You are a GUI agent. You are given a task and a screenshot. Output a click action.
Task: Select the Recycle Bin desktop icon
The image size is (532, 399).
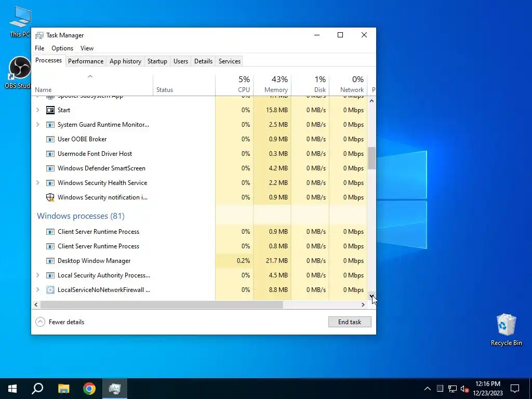pyautogui.click(x=506, y=330)
